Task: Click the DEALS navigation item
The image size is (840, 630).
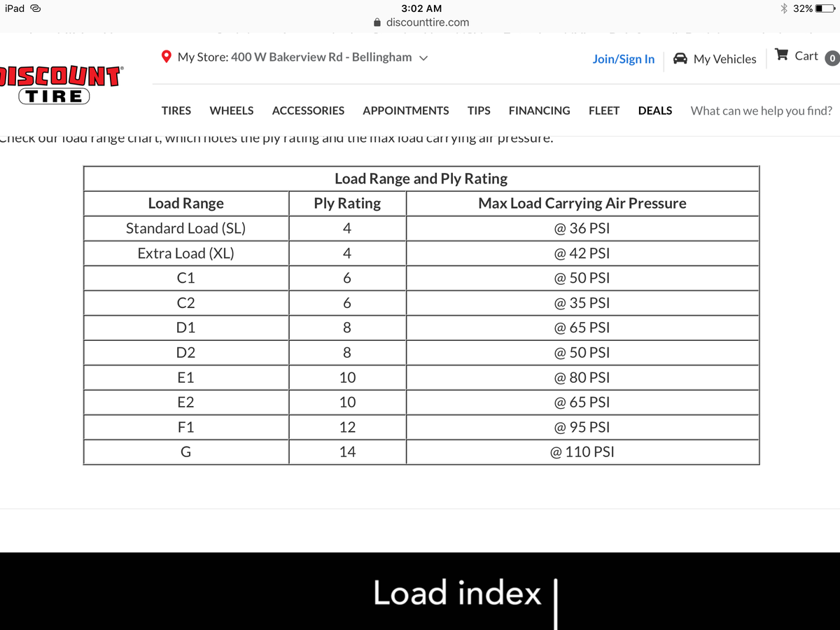Action: click(655, 111)
